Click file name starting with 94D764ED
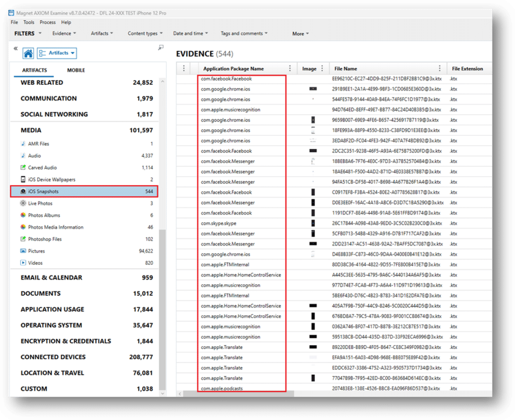This screenshot has width=515, height=420. click(386, 110)
